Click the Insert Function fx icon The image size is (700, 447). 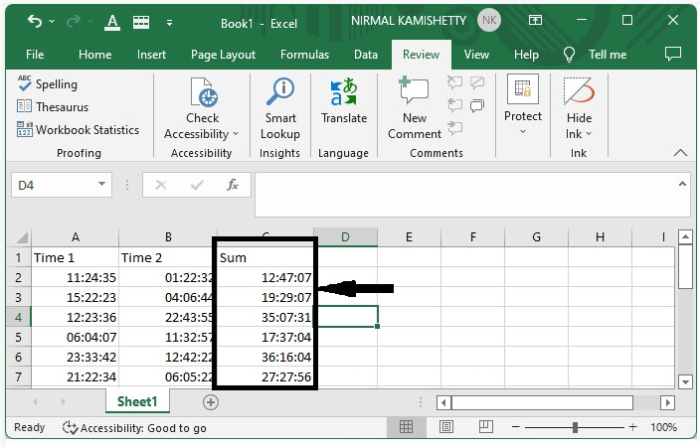point(233,184)
